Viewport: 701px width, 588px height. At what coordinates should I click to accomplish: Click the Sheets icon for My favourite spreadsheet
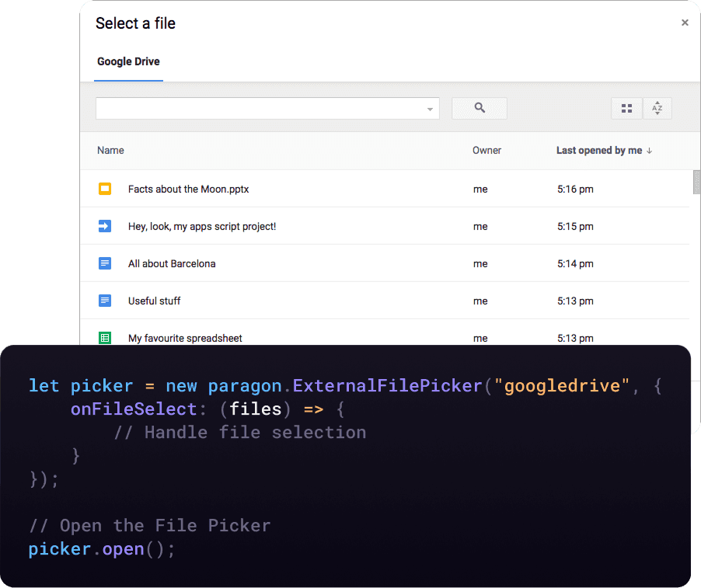105,338
